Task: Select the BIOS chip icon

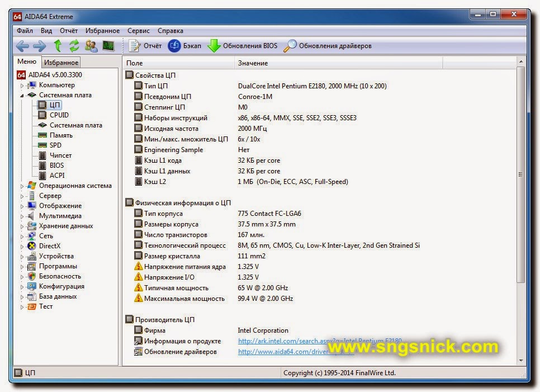Action: (42, 166)
